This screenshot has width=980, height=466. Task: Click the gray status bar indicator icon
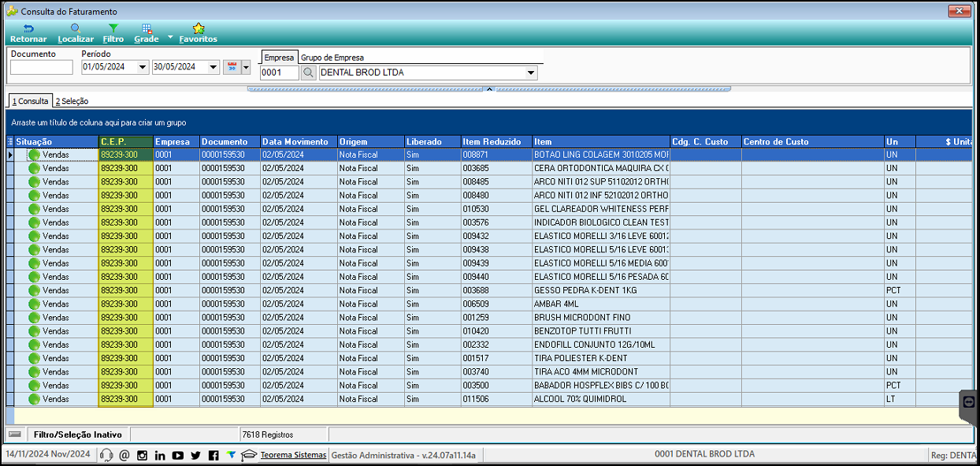coord(15,434)
